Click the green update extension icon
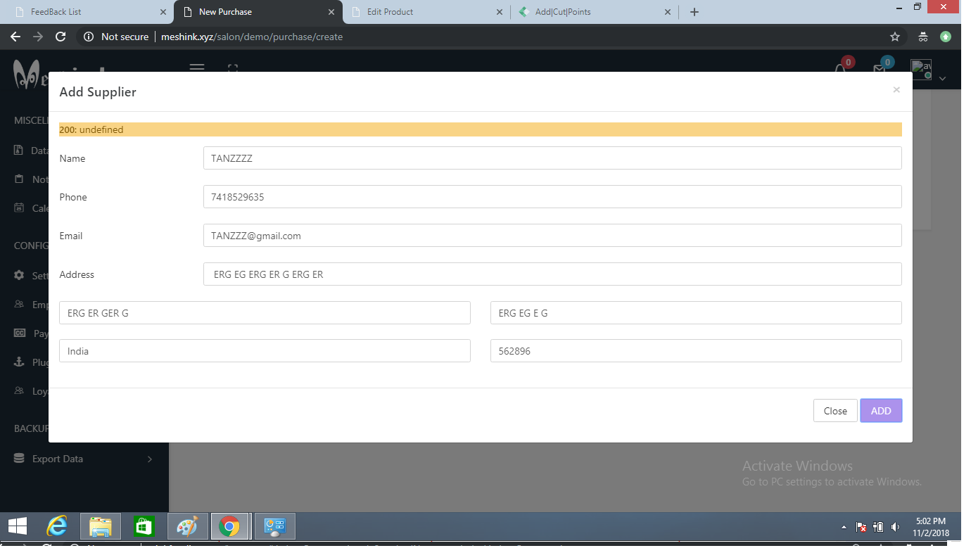Viewport: 971px width, 560px height. 946,37
